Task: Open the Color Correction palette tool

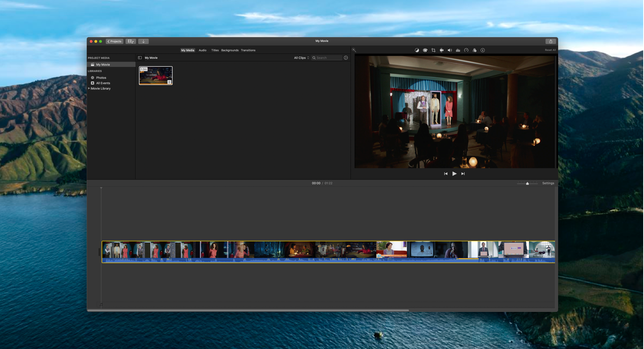Action: tap(425, 50)
